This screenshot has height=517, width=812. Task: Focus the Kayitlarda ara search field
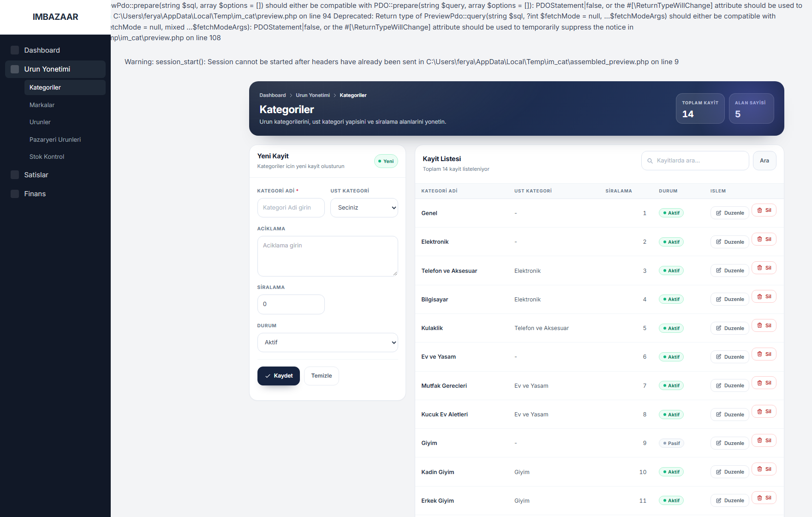pyautogui.click(x=695, y=161)
